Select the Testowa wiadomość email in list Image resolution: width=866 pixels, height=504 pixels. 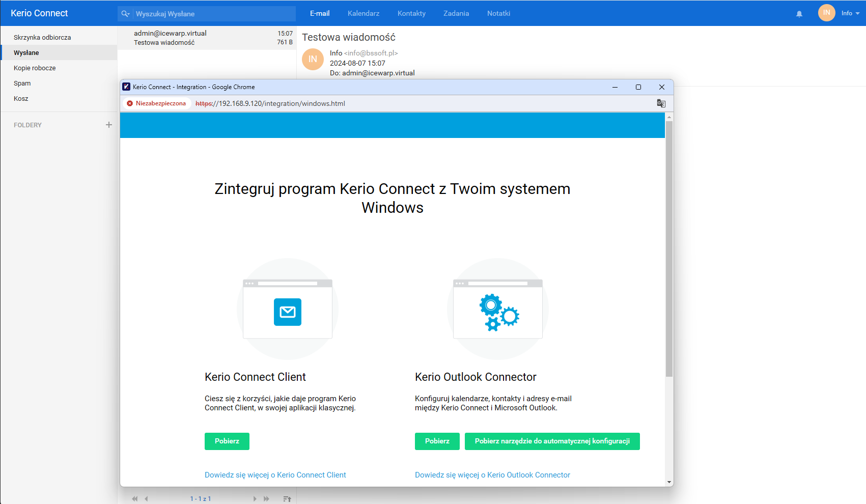click(207, 38)
